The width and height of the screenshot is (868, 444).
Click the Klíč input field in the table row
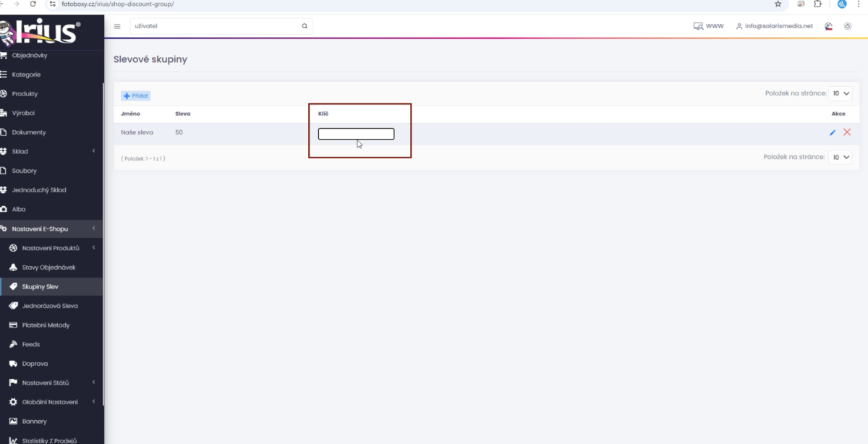[x=356, y=134]
